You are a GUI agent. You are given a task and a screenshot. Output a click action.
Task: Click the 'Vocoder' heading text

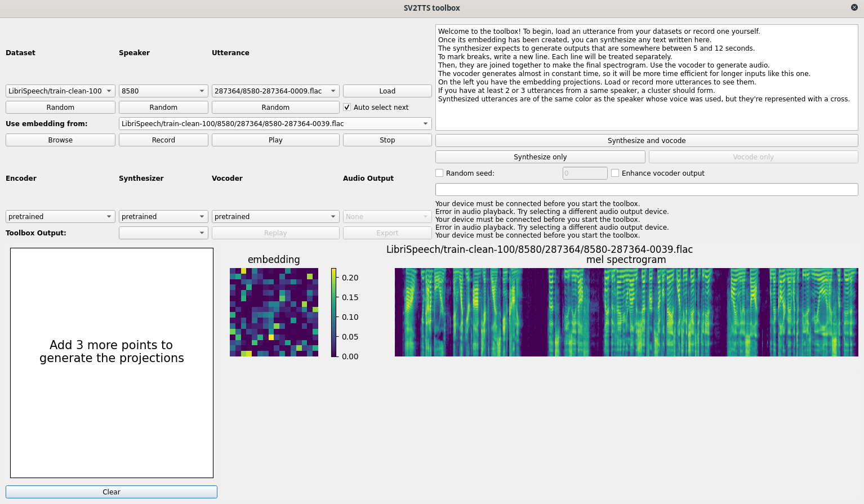pyautogui.click(x=227, y=178)
